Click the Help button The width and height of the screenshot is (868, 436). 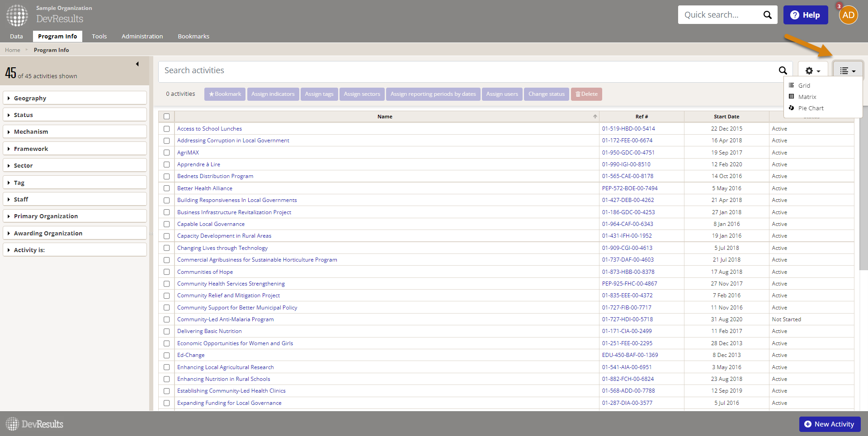coord(806,15)
